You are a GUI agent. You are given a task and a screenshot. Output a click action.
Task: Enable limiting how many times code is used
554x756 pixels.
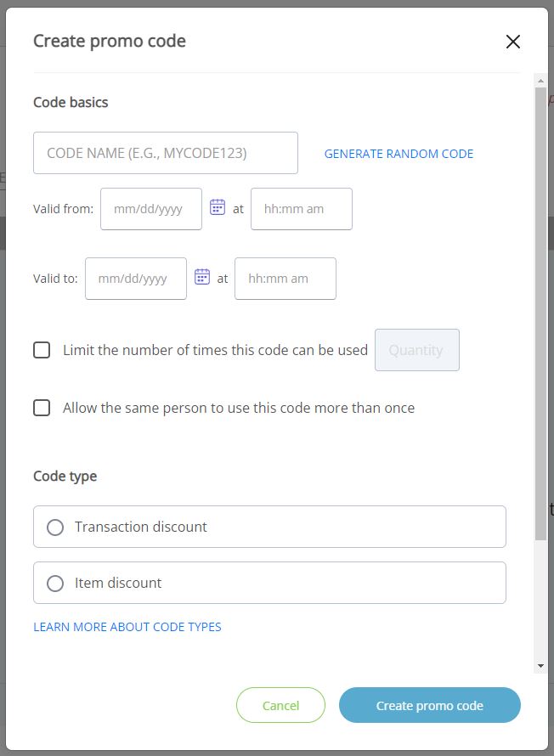(42, 349)
